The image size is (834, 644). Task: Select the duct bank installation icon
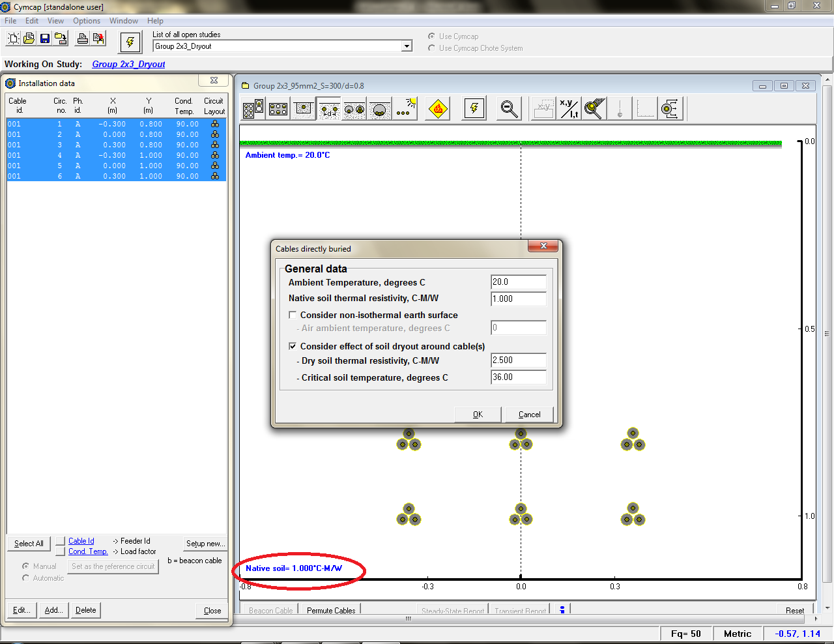pyautogui.click(x=253, y=109)
